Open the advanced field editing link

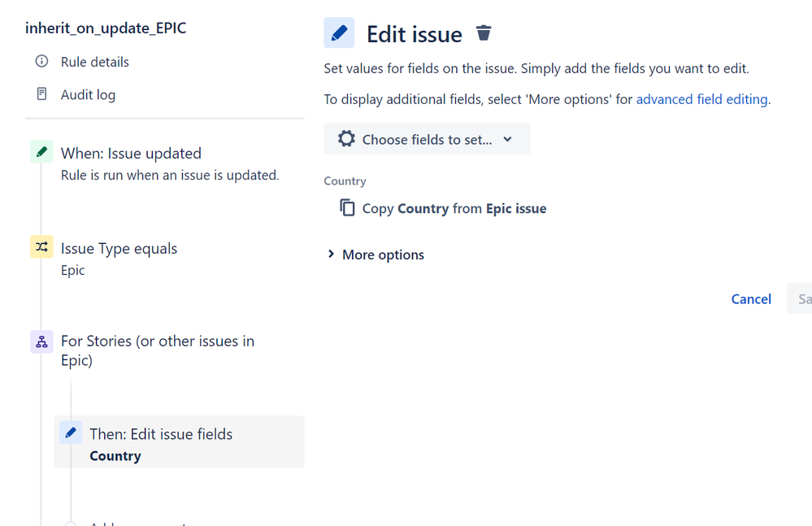(702, 99)
